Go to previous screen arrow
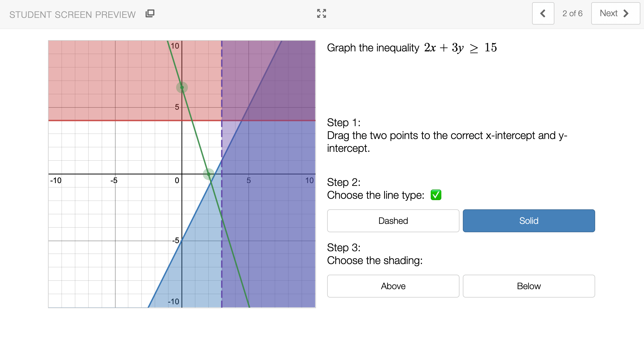The width and height of the screenshot is (644, 357). (x=543, y=13)
